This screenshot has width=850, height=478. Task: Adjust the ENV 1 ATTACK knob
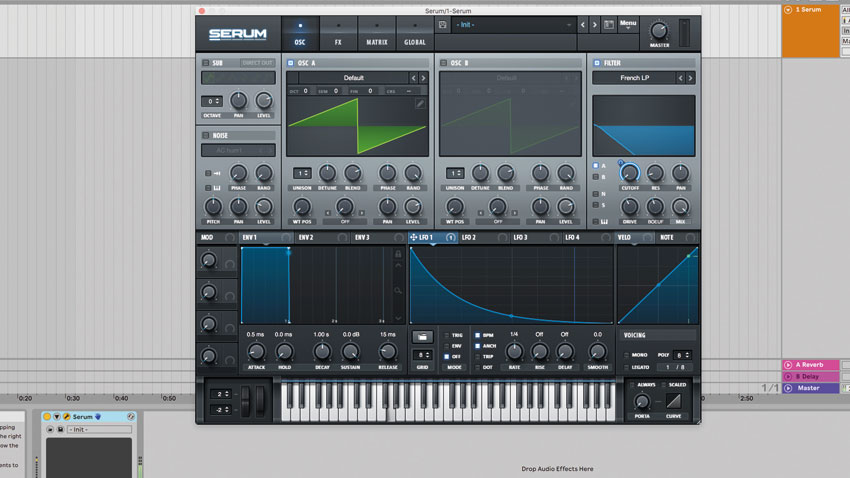(x=256, y=352)
